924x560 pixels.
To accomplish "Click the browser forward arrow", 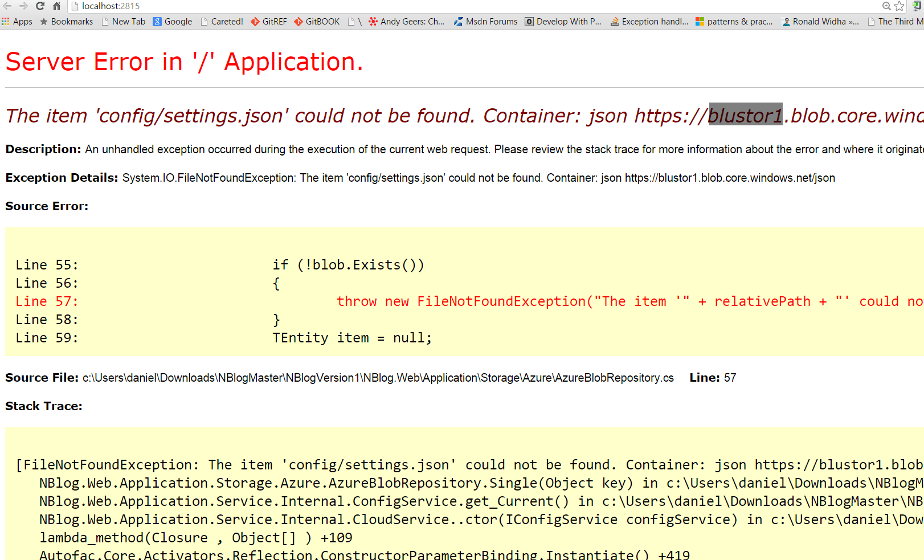I will 23,6.
